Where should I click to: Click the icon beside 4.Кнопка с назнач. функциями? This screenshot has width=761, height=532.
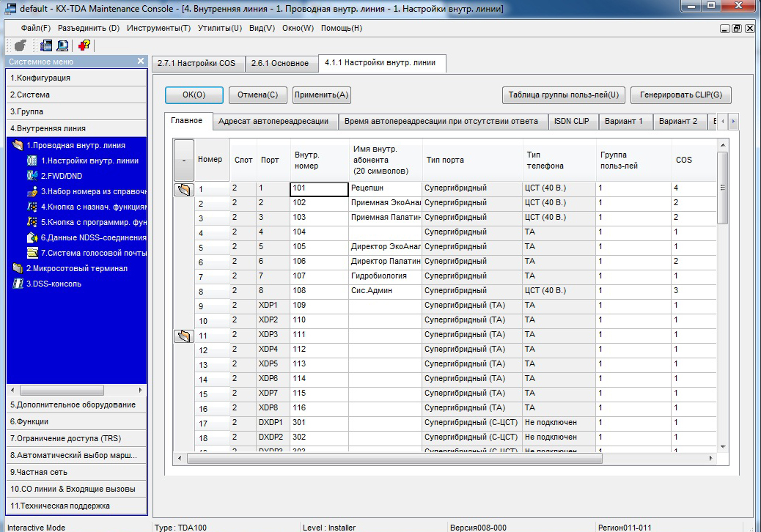coord(32,207)
